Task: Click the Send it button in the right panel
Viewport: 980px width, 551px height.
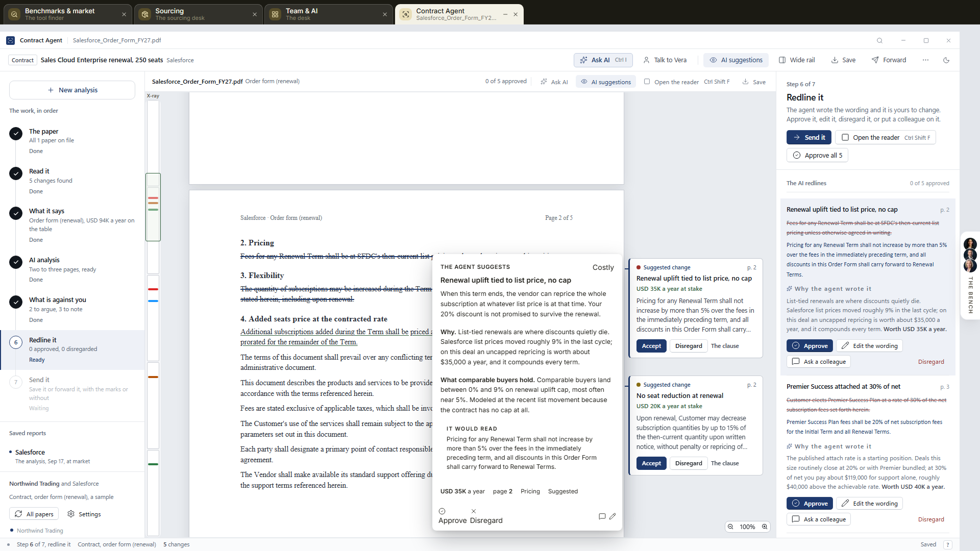Action: [809, 137]
